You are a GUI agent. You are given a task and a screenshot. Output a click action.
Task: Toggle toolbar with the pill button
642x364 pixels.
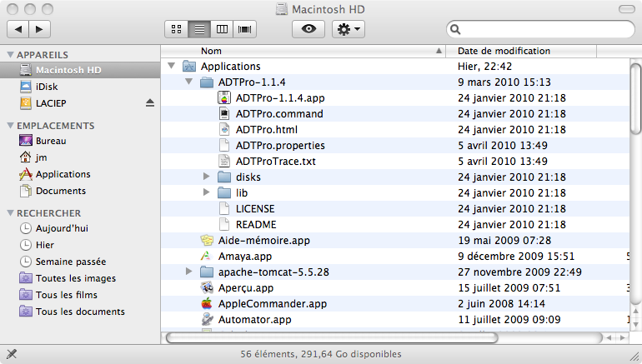(626, 9)
